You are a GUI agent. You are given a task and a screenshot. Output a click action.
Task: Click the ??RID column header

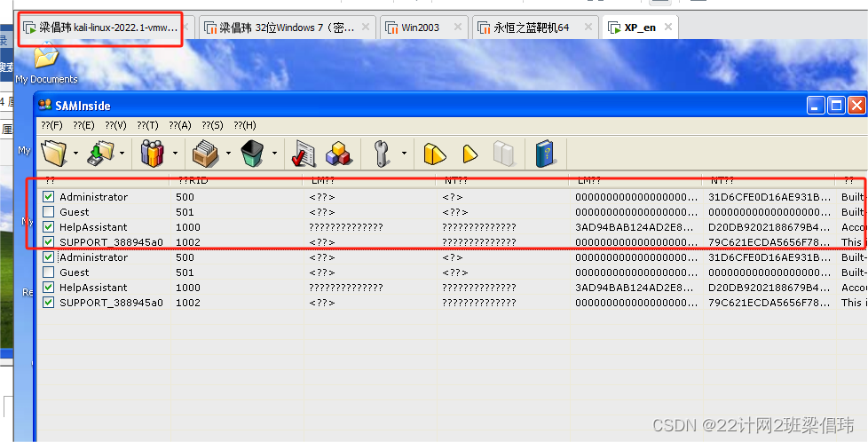coord(236,180)
